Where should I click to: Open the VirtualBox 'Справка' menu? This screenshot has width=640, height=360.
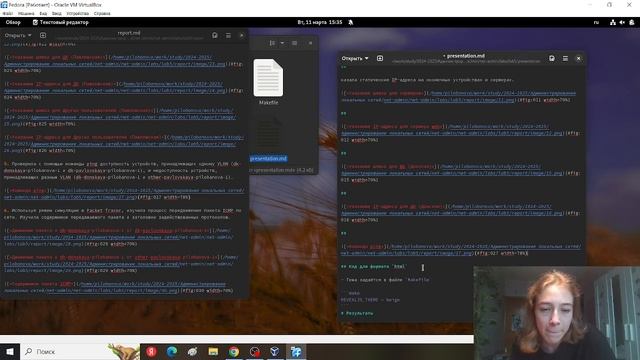coord(102,13)
